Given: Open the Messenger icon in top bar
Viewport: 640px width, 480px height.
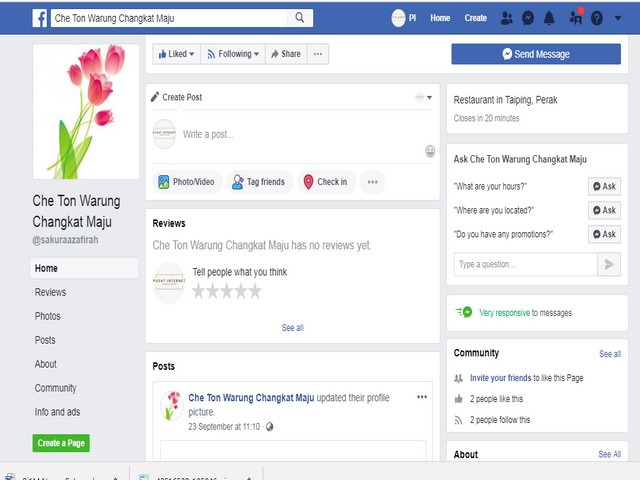Looking at the screenshot, I should [528, 18].
